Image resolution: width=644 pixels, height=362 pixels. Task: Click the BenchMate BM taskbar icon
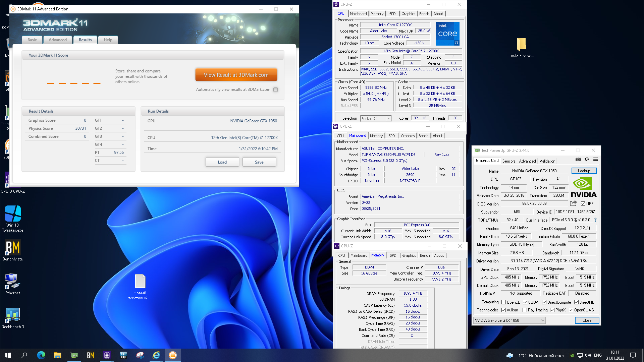[90, 355]
